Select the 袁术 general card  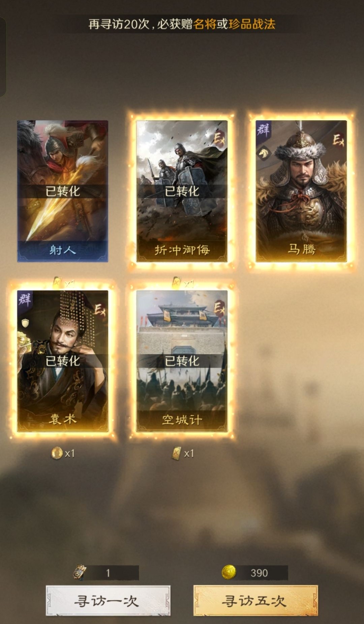tap(63, 361)
